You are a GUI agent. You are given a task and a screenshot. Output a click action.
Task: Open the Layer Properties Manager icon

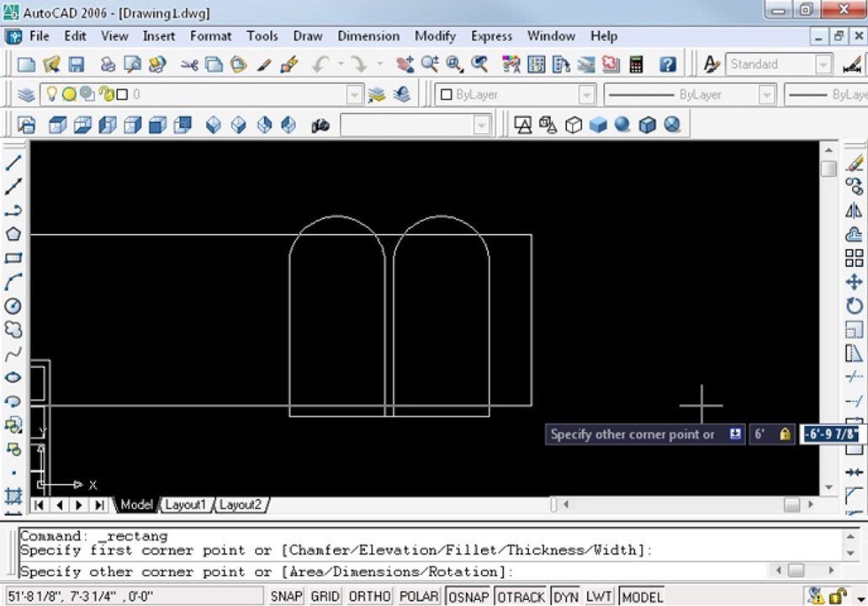26,95
